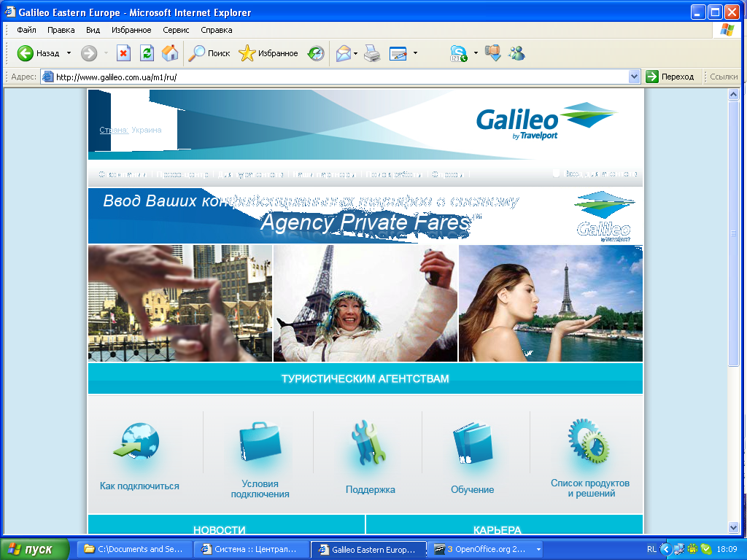Image resolution: width=747 pixels, height=560 pixels.
Task: Switch to Система :: Централ... taskbar window
Action: click(x=252, y=549)
